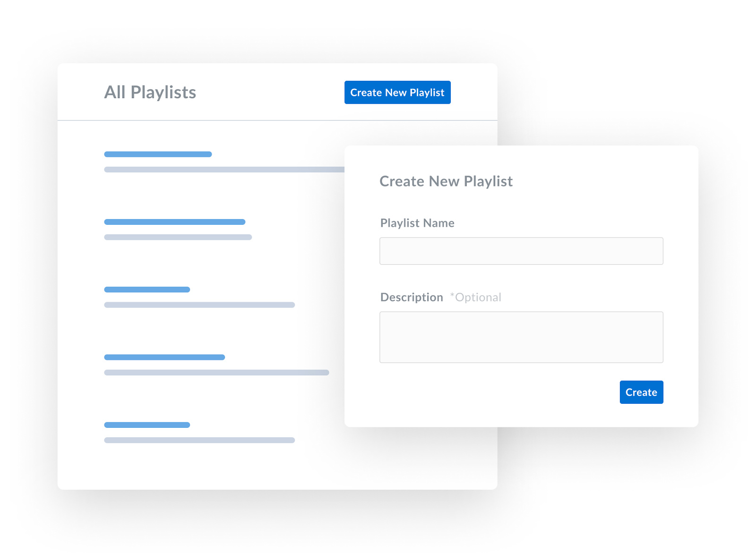Click the Create New Playlist dialog title
This screenshot has height=553, width=756.
pos(446,181)
